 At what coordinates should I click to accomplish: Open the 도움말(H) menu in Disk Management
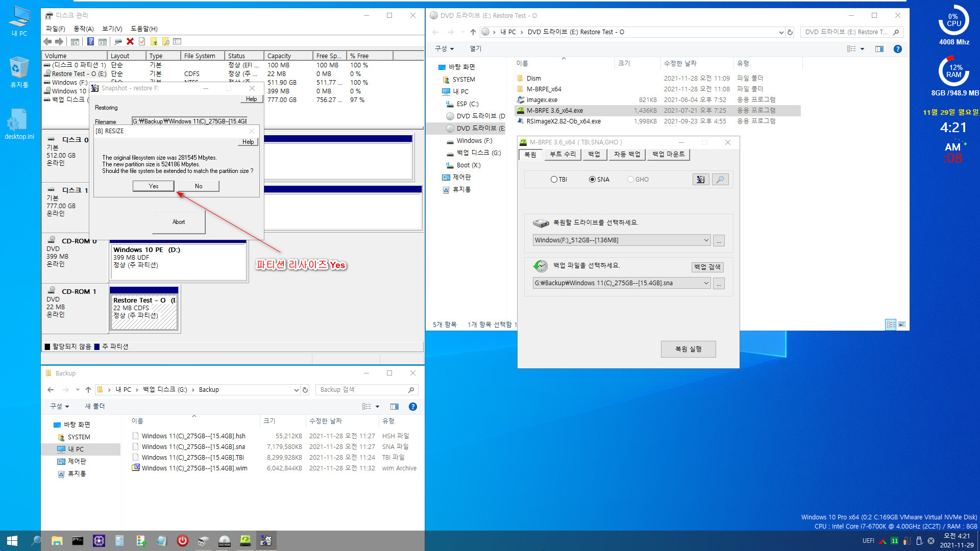(144, 29)
